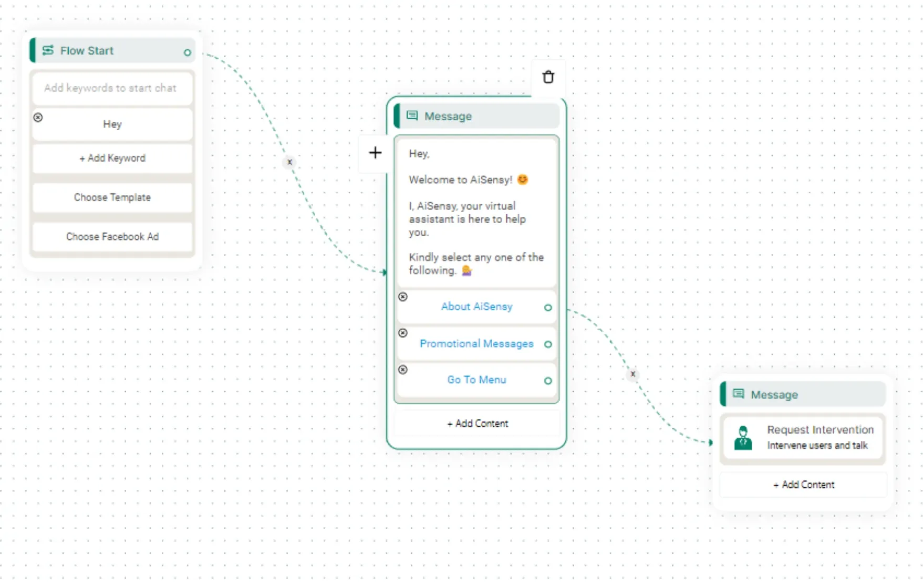This screenshot has height=588, width=923.
Task: Click the message icon in the center node header
Action: tap(412, 115)
